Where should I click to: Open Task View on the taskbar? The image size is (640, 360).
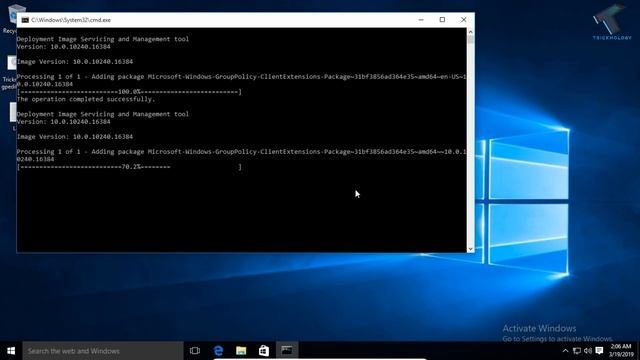[x=195, y=351]
